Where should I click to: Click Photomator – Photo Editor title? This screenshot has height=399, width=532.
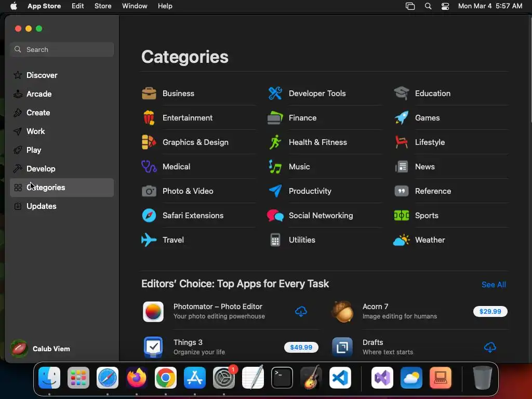pyautogui.click(x=218, y=307)
